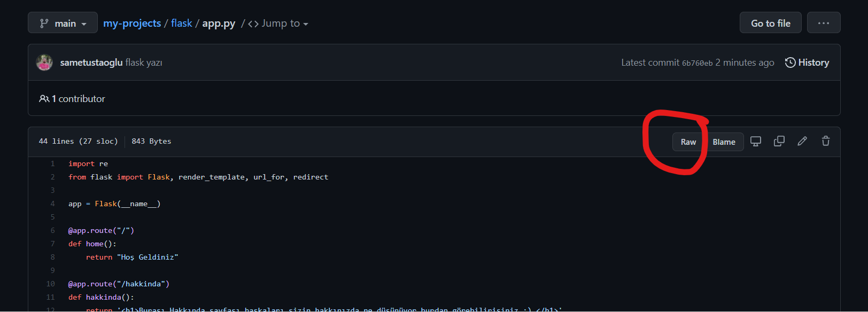
Task: Open the "flask yazı" commit message
Action: (144, 63)
